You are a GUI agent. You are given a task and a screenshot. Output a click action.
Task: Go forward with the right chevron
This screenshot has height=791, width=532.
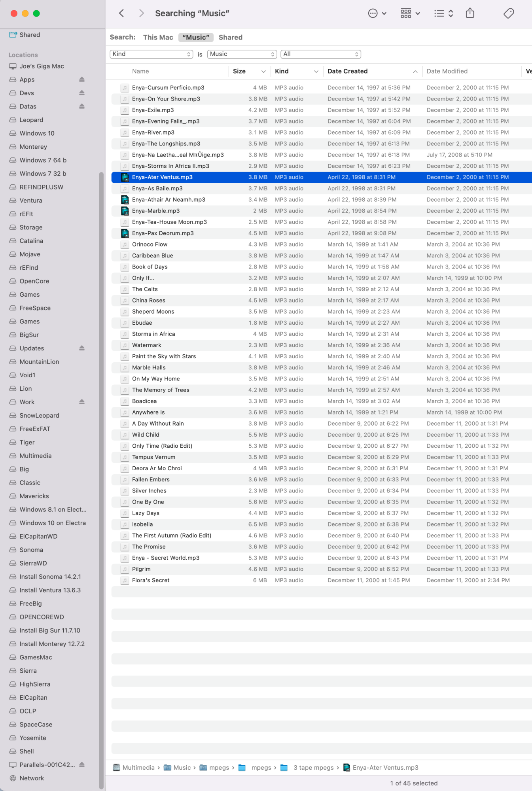coord(141,13)
